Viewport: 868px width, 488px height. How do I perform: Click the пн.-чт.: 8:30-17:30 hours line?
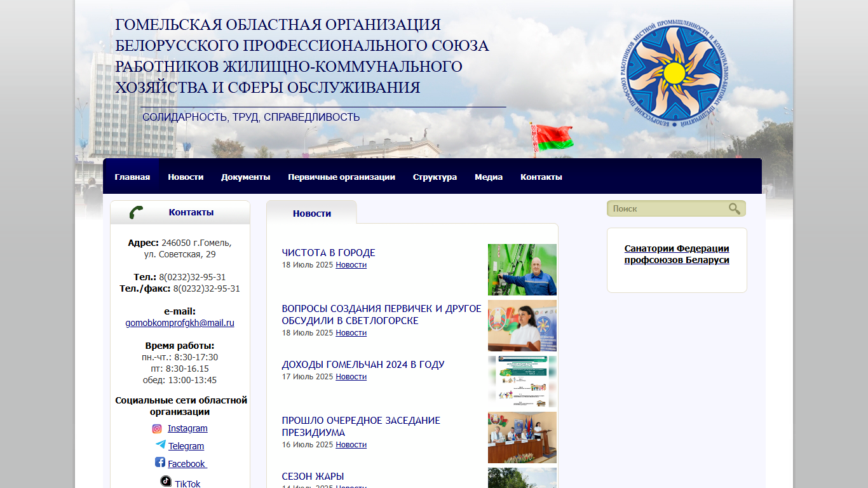click(180, 357)
